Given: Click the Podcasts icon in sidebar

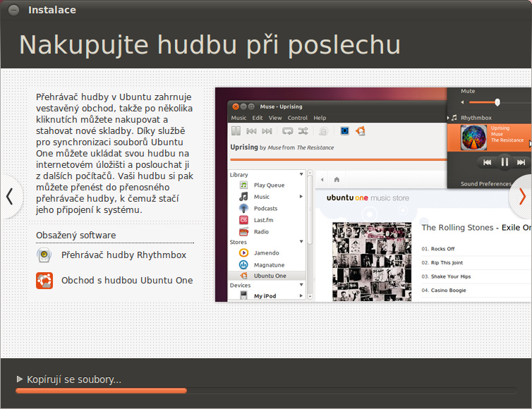Looking at the screenshot, I should click(243, 209).
